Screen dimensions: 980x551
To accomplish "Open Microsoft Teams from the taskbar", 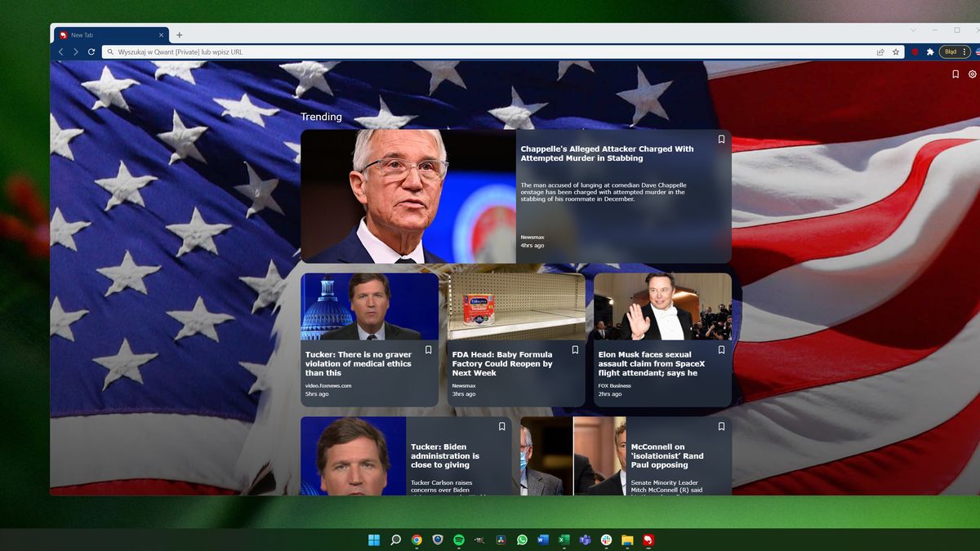I will point(586,540).
